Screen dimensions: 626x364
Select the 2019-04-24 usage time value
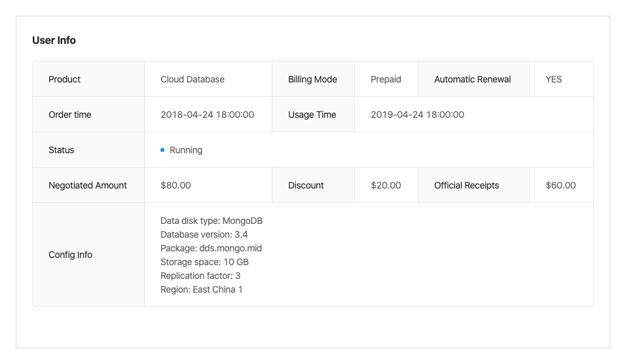[x=417, y=115]
